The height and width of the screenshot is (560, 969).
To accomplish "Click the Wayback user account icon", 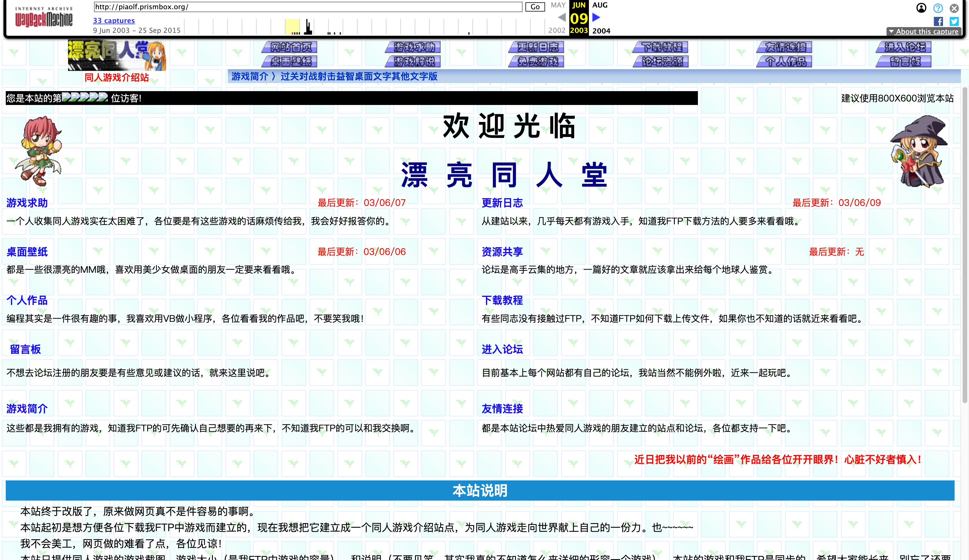I will pos(921,8).
